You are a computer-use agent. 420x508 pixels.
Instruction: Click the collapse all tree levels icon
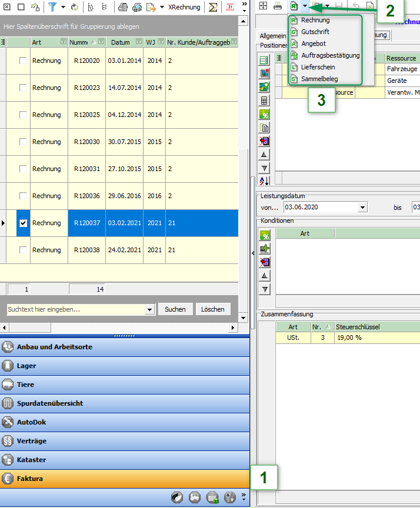click(x=104, y=7)
